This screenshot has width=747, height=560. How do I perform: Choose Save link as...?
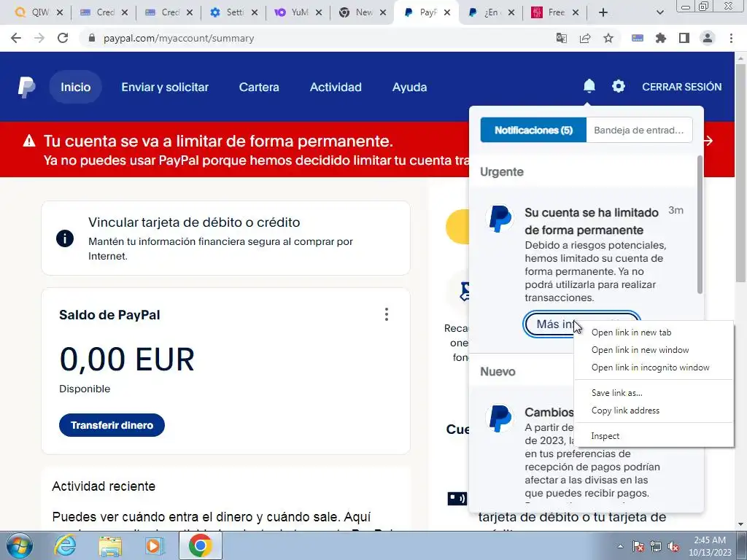tap(654, 393)
